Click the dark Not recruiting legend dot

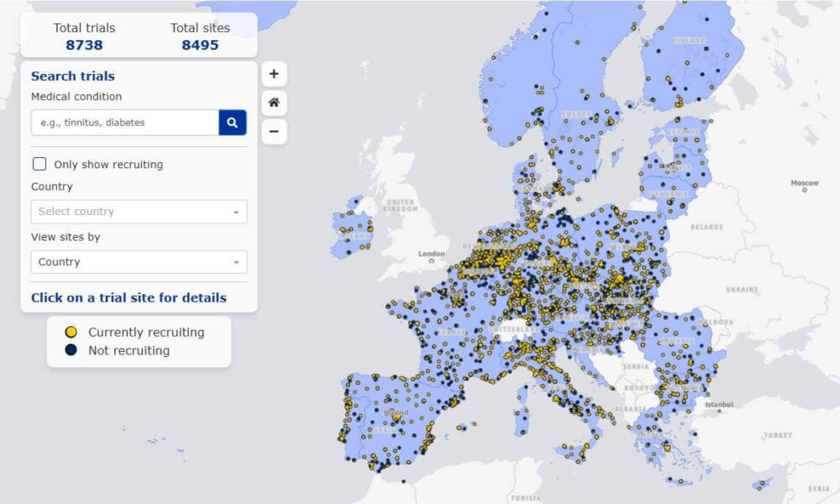coord(71,350)
